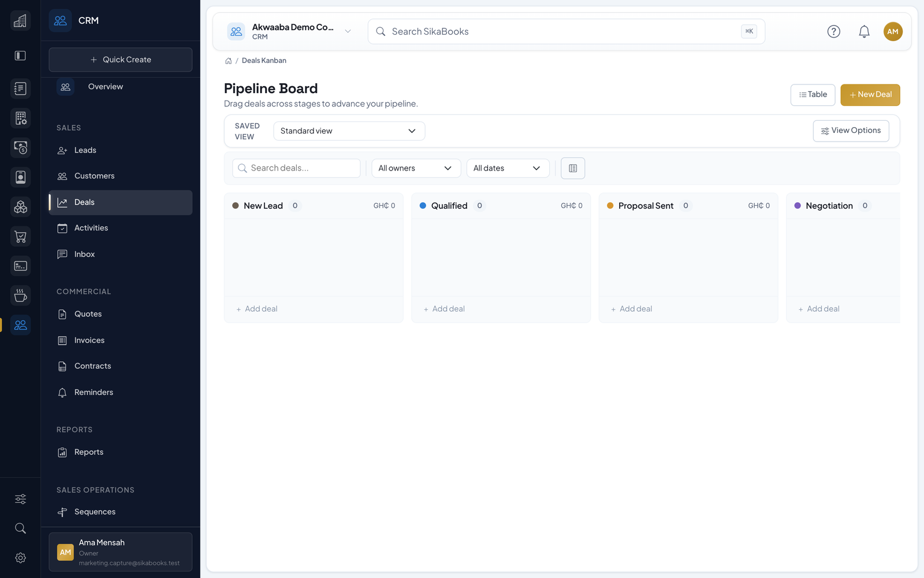Screen dimensions: 924x578
Task: Open the cash payments module icon
Action: pyautogui.click(x=20, y=147)
